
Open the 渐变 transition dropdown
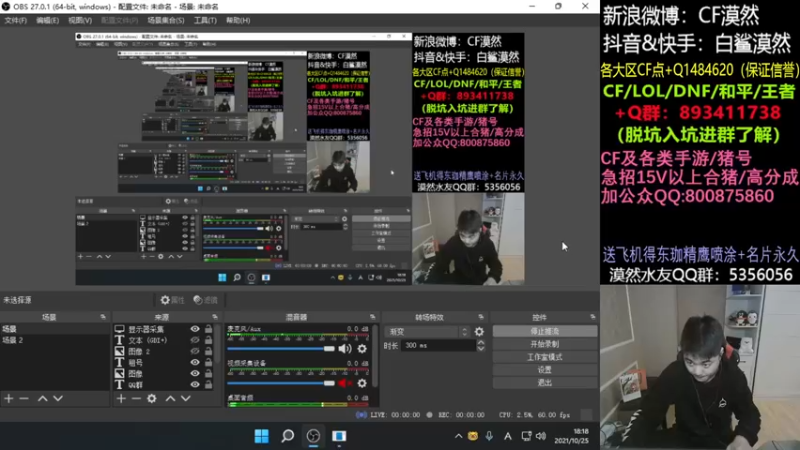426,332
